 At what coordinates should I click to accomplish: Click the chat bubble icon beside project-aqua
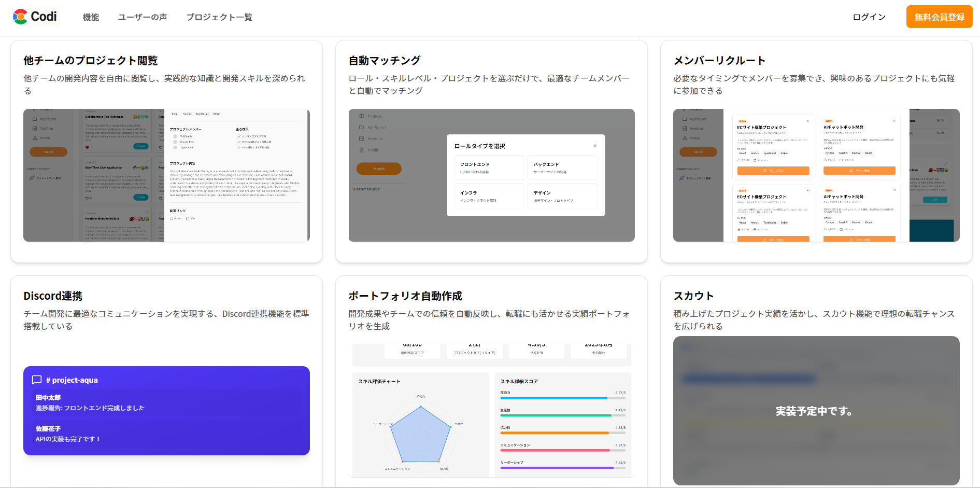coord(37,380)
